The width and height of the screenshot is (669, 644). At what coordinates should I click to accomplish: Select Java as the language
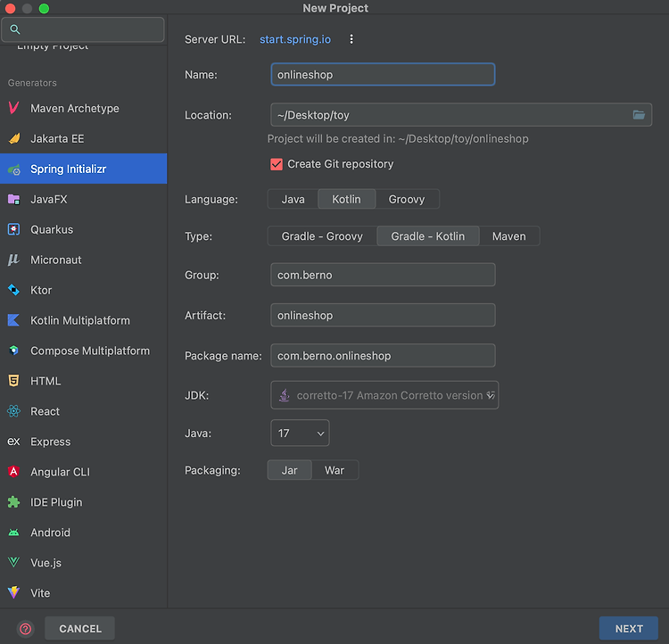click(x=293, y=199)
